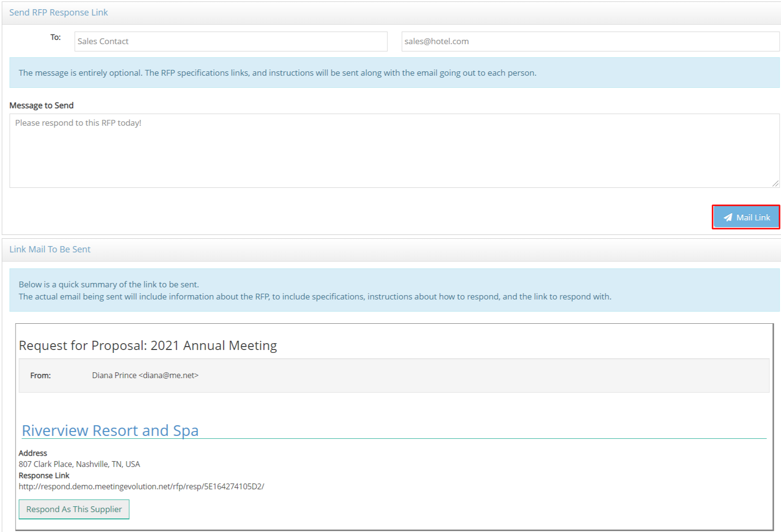
Task: Open the Riverview Resort and Spa link
Action: click(110, 431)
